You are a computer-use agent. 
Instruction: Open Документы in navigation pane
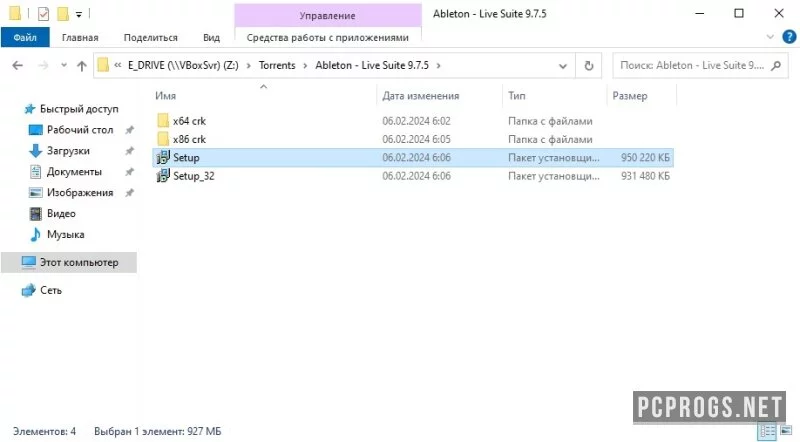[74, 171]
